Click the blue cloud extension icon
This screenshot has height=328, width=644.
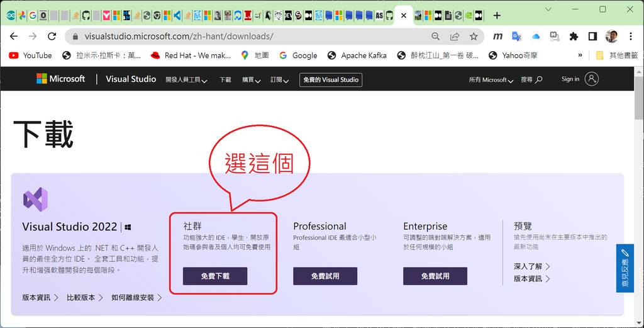[x=536, y=37]
